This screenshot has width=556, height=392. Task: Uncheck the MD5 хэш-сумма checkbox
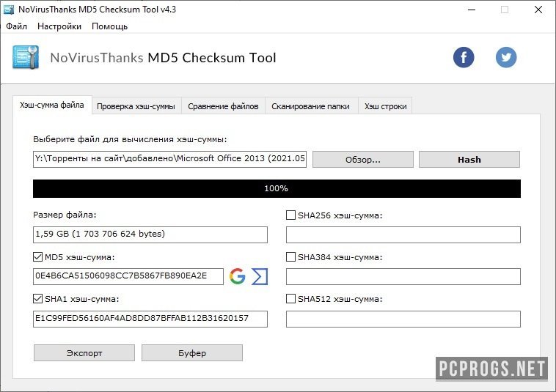click(38, 257)
